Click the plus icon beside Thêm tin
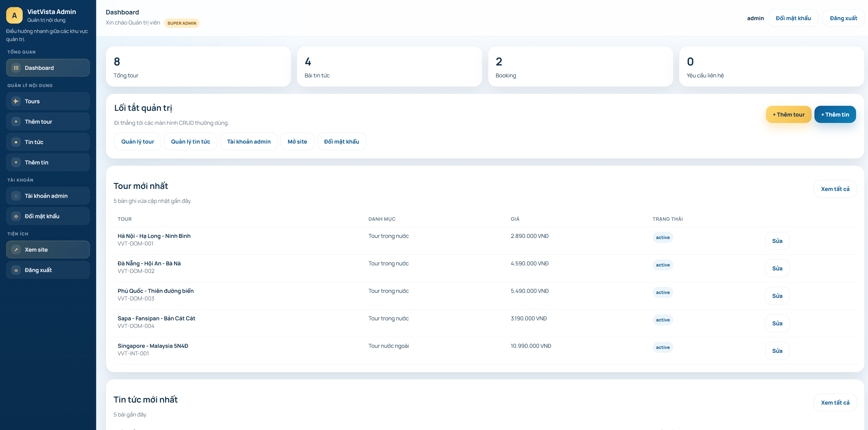 click(x=16, y=162)
